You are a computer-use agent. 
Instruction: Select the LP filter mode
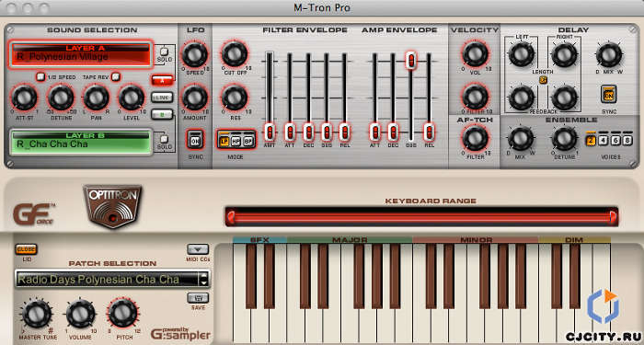[x=224, y=141]
